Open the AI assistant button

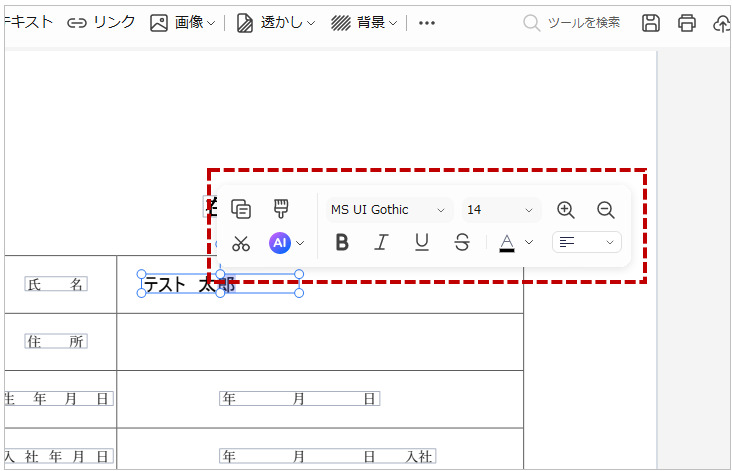[x=280, y=243]
